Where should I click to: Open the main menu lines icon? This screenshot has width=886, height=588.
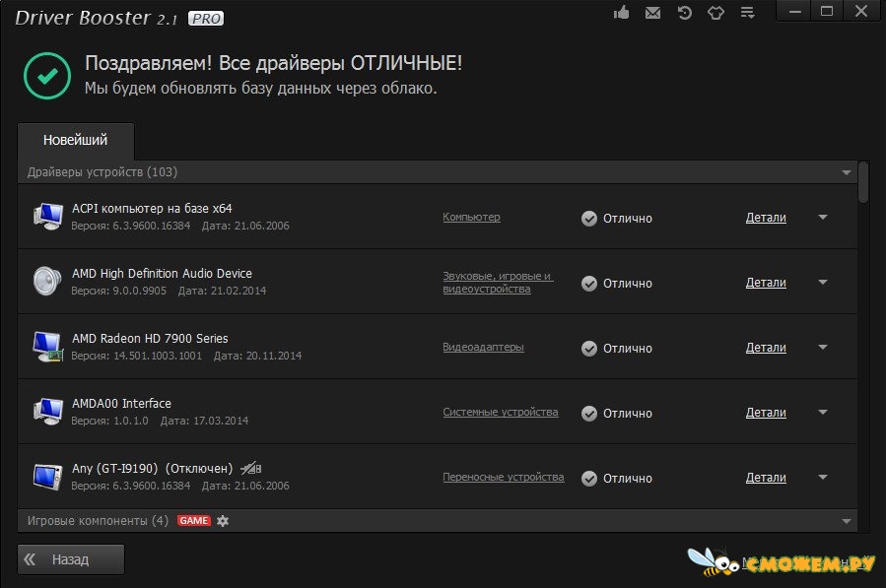click(x=748, y=13)
